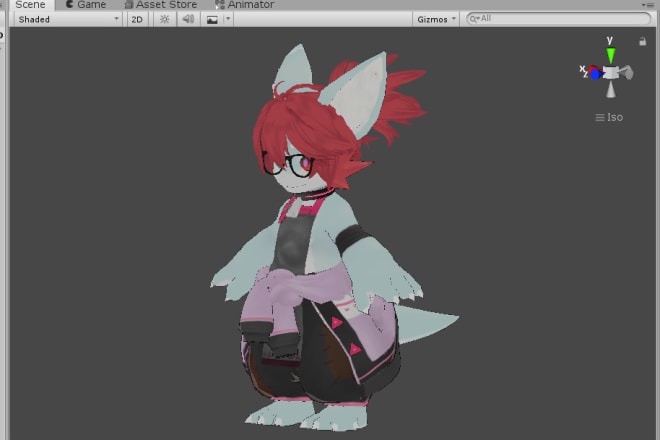Toggle scene lighting sun icon
This screenshot has width=660, height=440.
(x=165, y=19)
